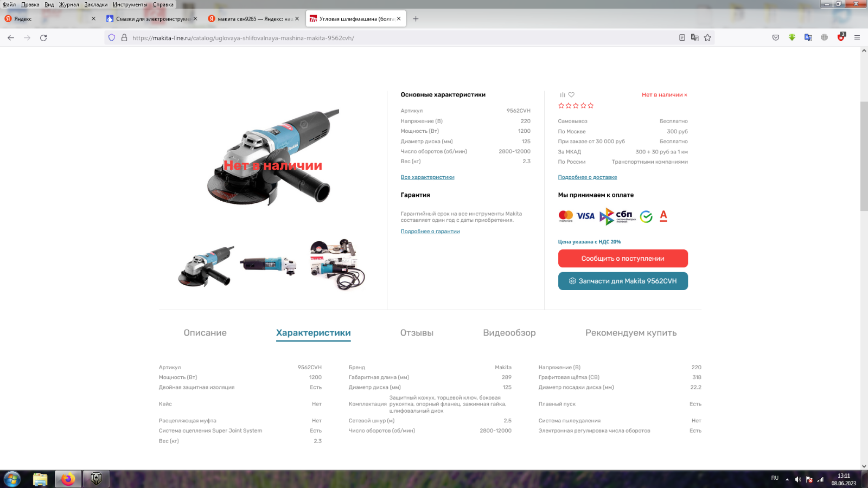The height and width of the screenshot is (488, 868).
Task: Follow the Подробнее о гарантии link
Action: click(430, 232)
